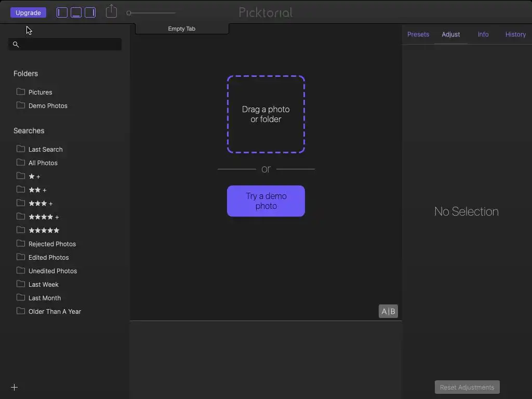Click the magnifying glass search icon
This screenshot has width=532, height=399.
tap(16, 45)
